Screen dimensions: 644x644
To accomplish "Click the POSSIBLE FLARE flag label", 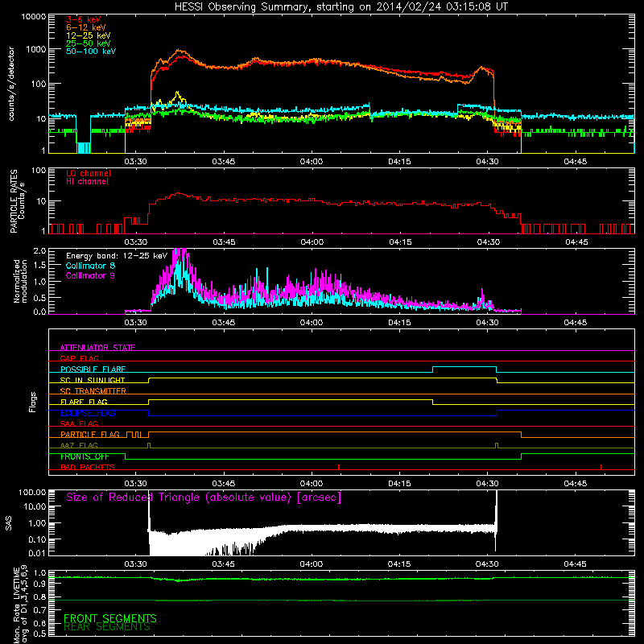I will point(93,369).
